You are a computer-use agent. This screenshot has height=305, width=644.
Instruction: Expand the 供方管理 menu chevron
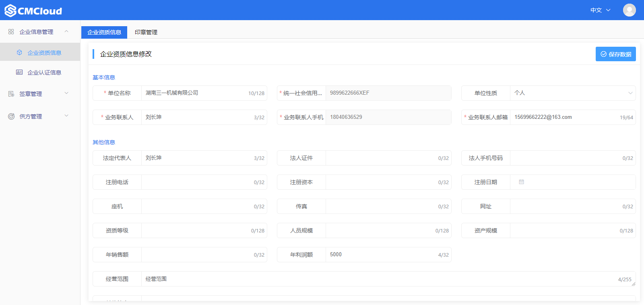pyautogui.click(x=66, y=116)
